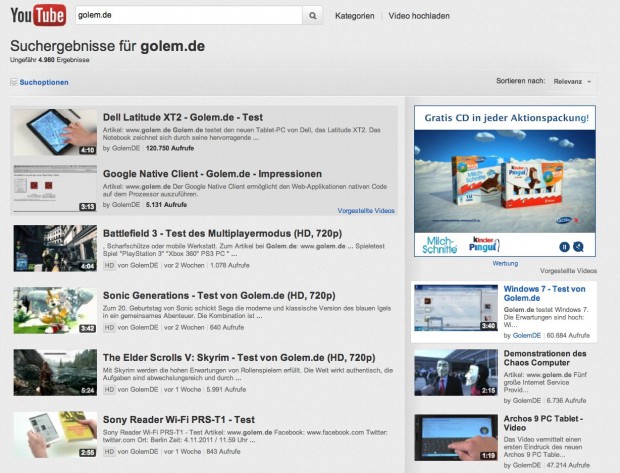Open Battlefield 3 Multiplayermodus test video
This screenshot has width=620, height=473.
[222, 233]
